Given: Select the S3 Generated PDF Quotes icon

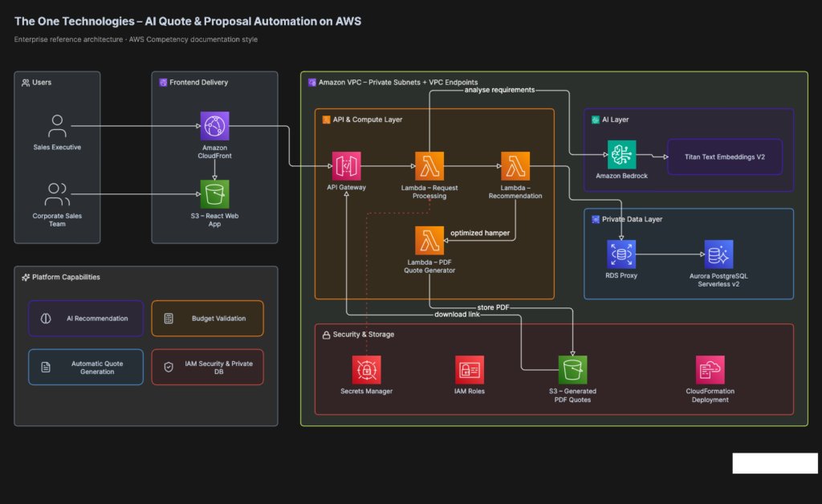Looking at the screenshot, I should (572, 370).
